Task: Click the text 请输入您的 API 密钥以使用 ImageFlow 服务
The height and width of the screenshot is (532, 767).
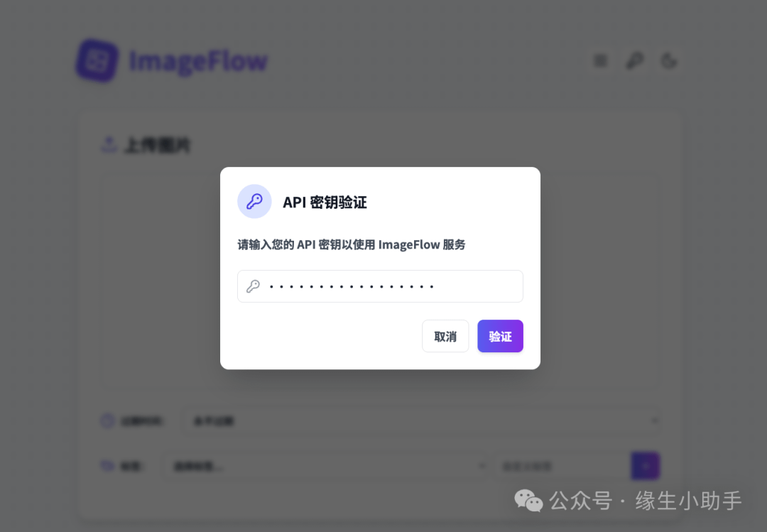Action: [352, 244]
